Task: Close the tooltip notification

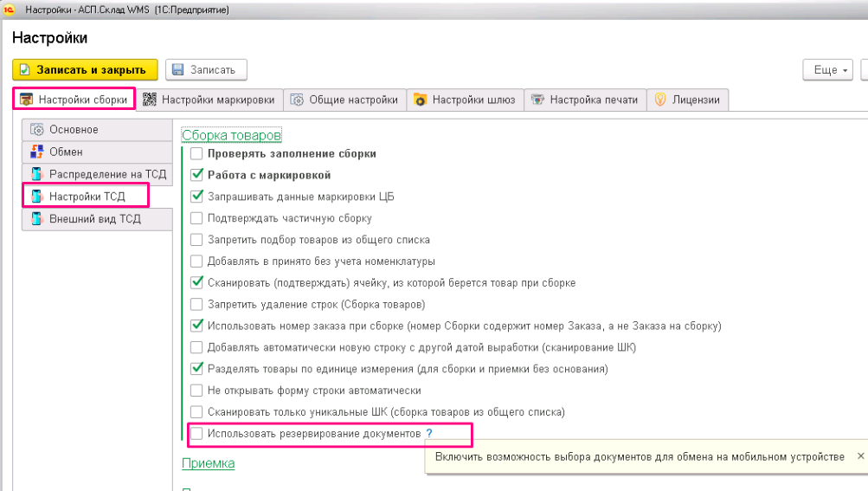Action: click(860, 456)
